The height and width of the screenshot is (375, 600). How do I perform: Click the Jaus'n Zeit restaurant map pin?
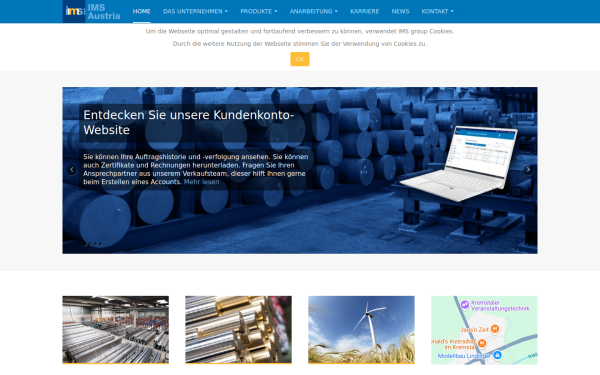click(495, 329)
